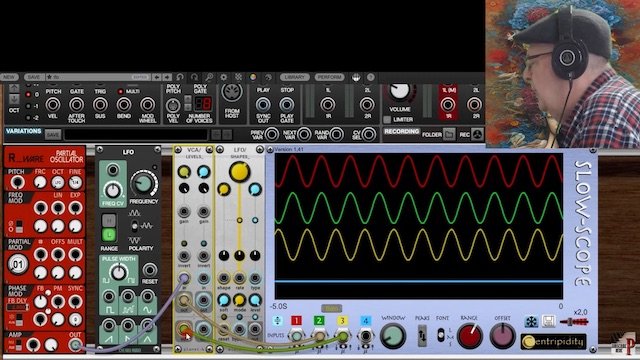Click the red RANGE knob on scope

pyautogui.click(x=469, y=336)
